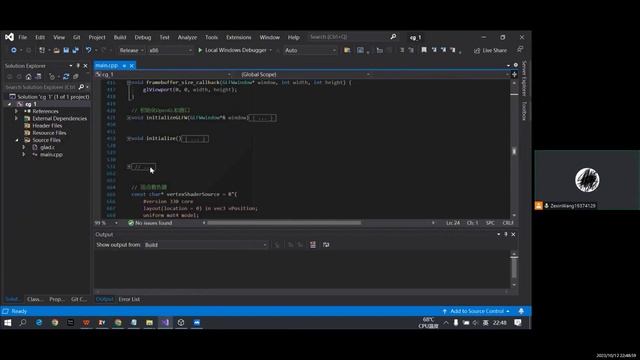The height and width of the screenshot is (360, 640).
Task: Close the Output panel
Action: pyautogui.click(x=513, y=234)
